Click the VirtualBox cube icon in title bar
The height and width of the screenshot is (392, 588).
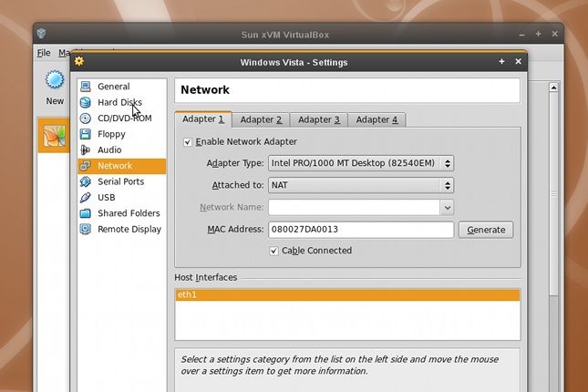tap(42, 34)
